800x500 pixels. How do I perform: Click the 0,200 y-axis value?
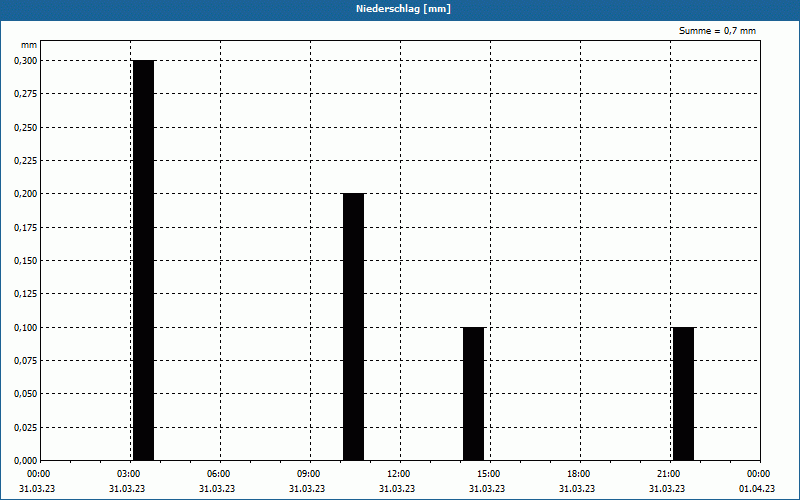click(x=26, y=194)
